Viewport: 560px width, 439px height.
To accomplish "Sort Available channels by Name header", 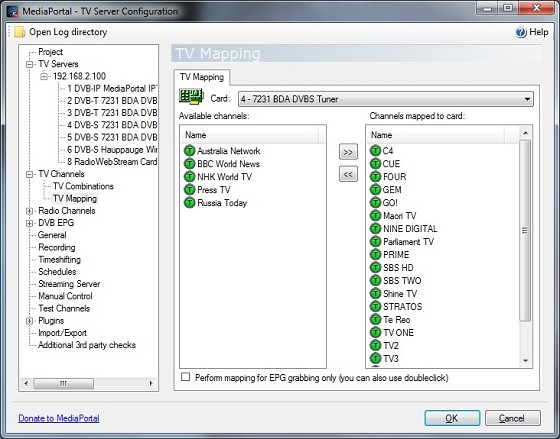I will point(250,135).
